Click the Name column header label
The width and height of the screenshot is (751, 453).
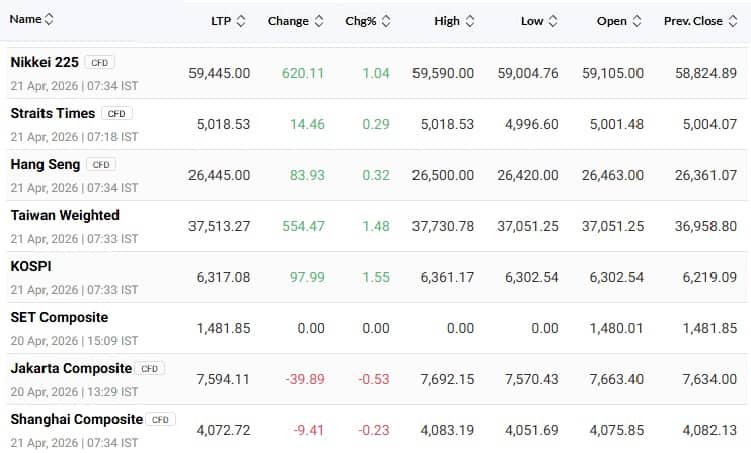(x=25, y=19)
